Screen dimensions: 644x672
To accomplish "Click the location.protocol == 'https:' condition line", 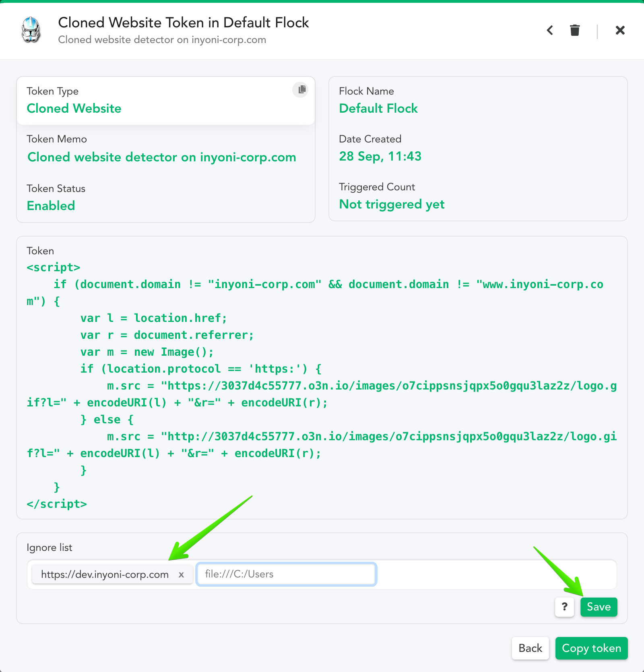I will click(201, 369).
